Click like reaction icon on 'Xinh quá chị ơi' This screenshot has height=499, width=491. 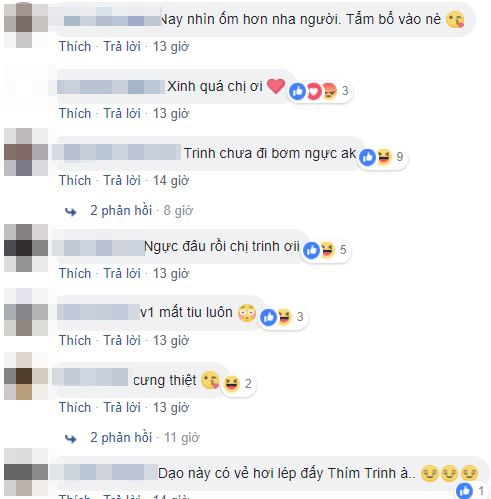(x=297, y=91)
